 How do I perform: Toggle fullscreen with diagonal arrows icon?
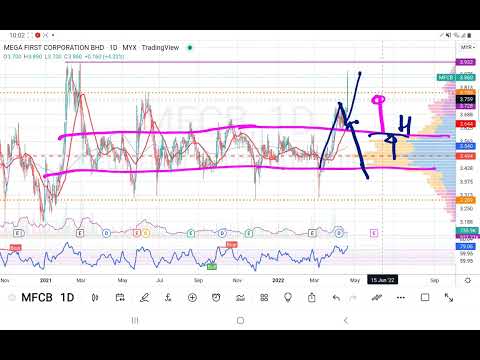pos(449,298)
